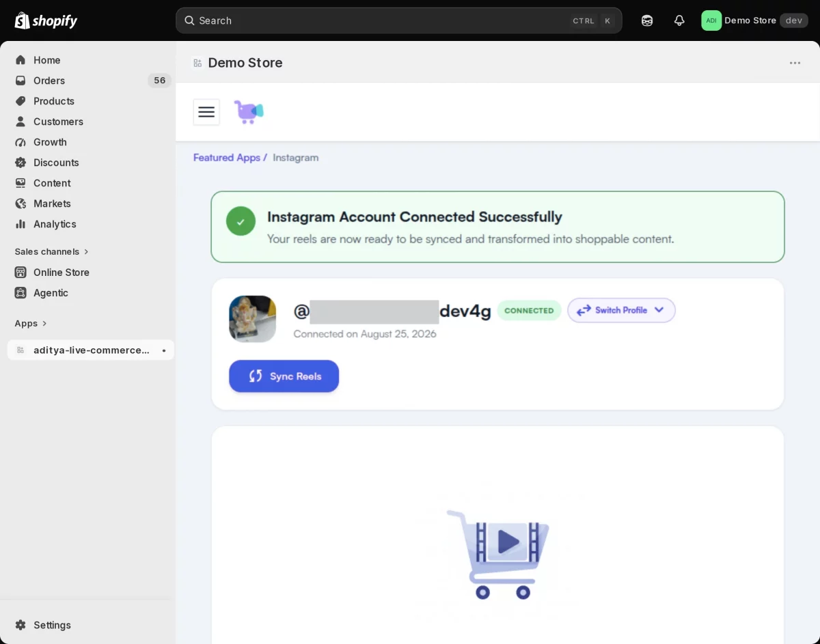Open the three-dot more actions menu

point(795,63)
